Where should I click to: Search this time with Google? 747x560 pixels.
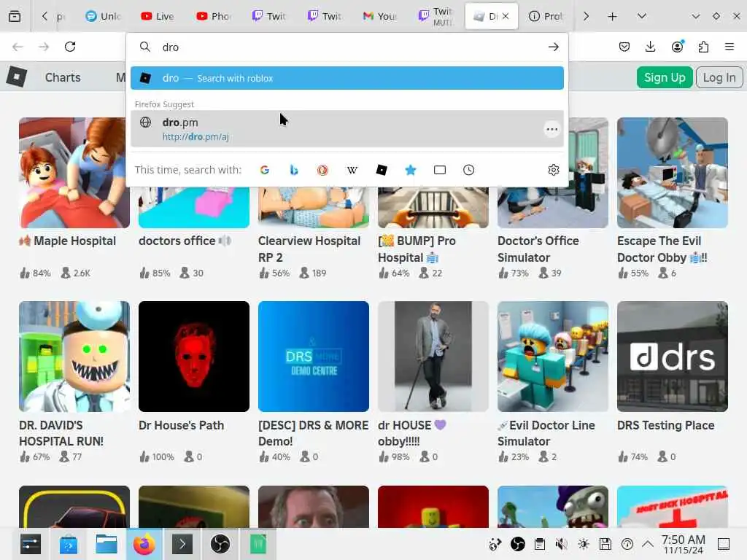(x=265, y=170)
